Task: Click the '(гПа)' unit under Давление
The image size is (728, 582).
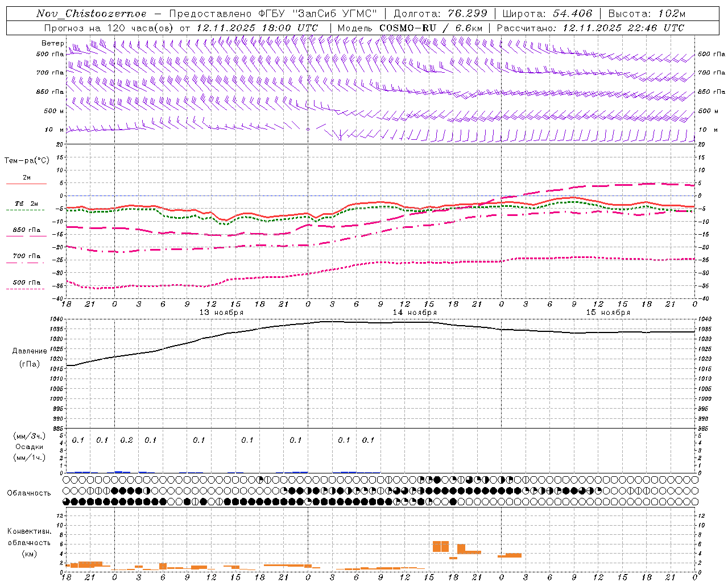Action: point(30,364)
